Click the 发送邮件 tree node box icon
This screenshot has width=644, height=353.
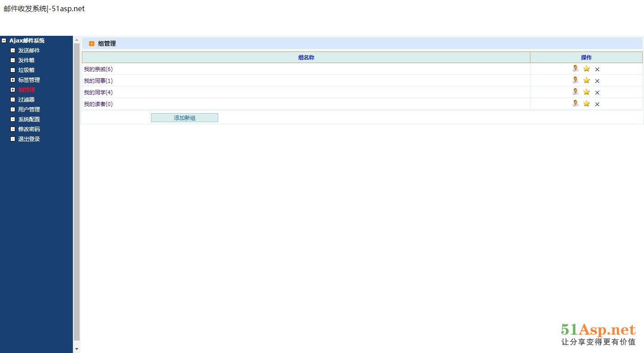[13, 51]
